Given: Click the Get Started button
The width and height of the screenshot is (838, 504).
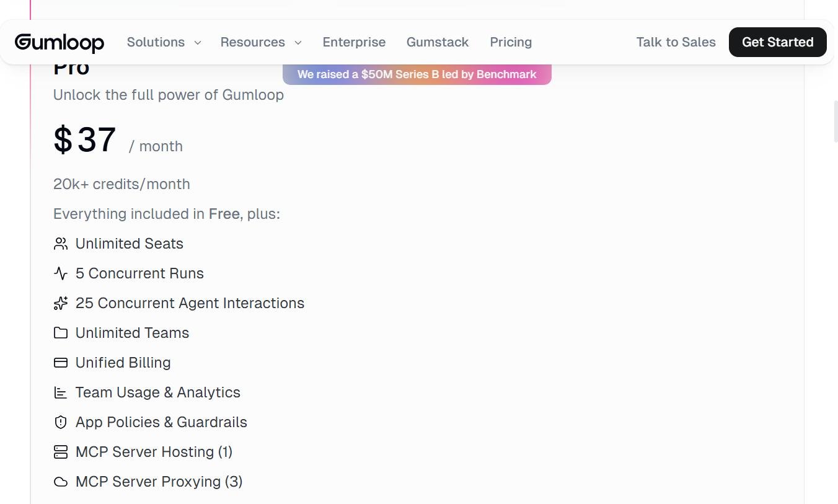Looking at the screenshot, I should point(778,42).
